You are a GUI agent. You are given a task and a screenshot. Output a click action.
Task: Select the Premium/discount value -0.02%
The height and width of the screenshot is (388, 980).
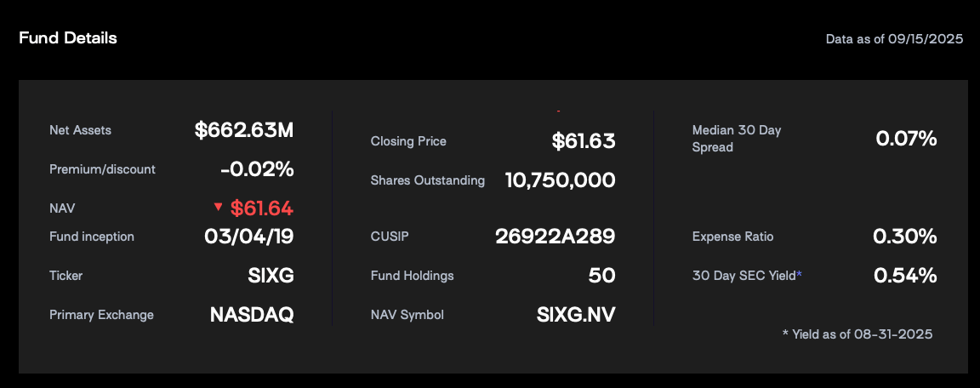(x=257, y=168)
